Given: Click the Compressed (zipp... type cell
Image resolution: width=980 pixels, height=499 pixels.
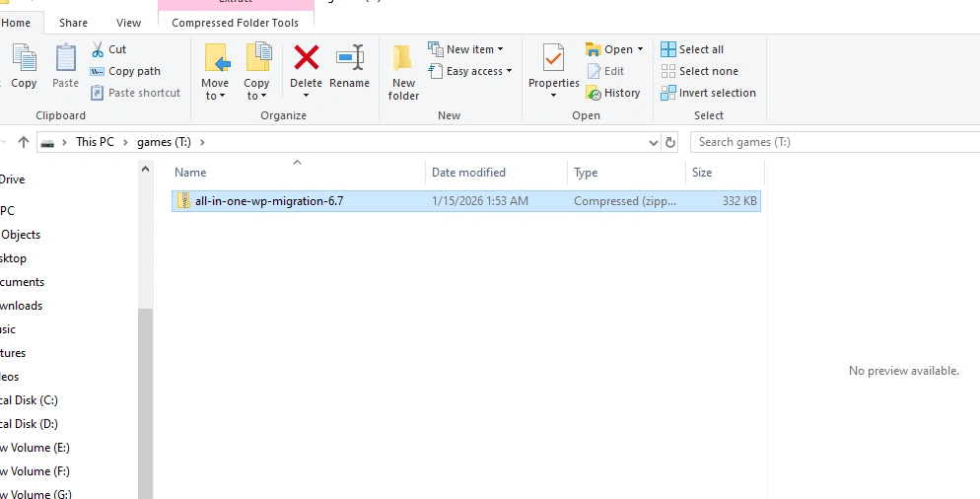Looking at the screenshot, I should (x=625, y=201).
